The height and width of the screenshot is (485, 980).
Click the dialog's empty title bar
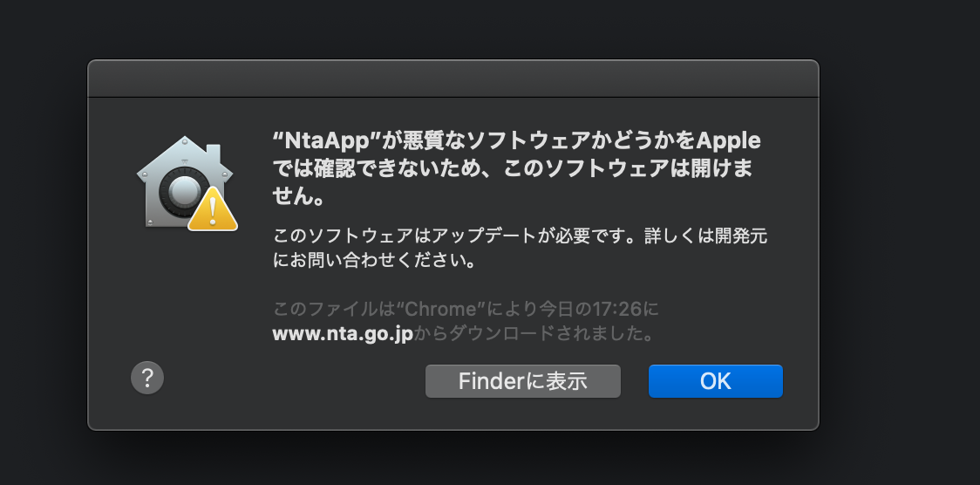coord(453,79)
